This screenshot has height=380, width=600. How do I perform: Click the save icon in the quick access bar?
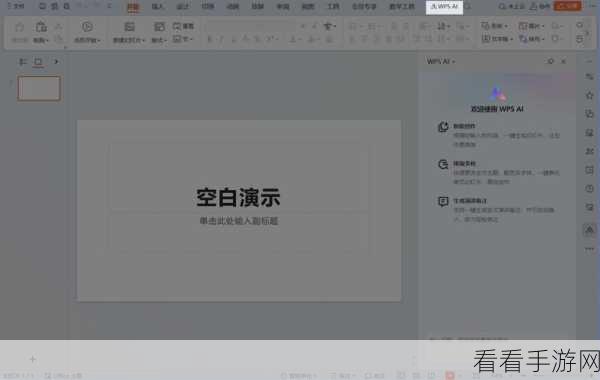tap(43, 7)
